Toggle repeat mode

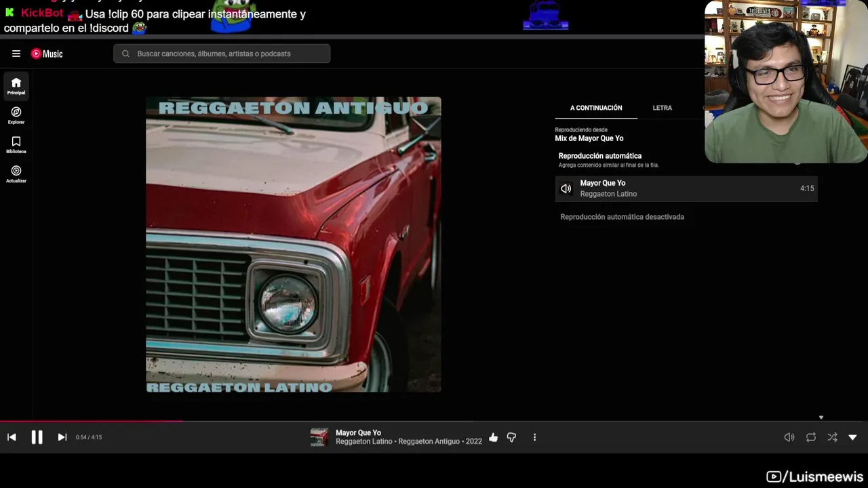point(811,437)
